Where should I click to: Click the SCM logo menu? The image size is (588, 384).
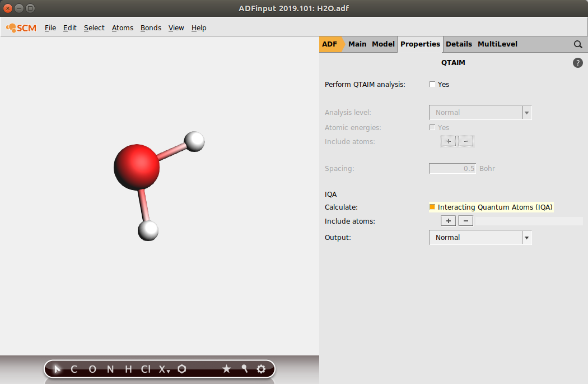(x=21, y=28)
